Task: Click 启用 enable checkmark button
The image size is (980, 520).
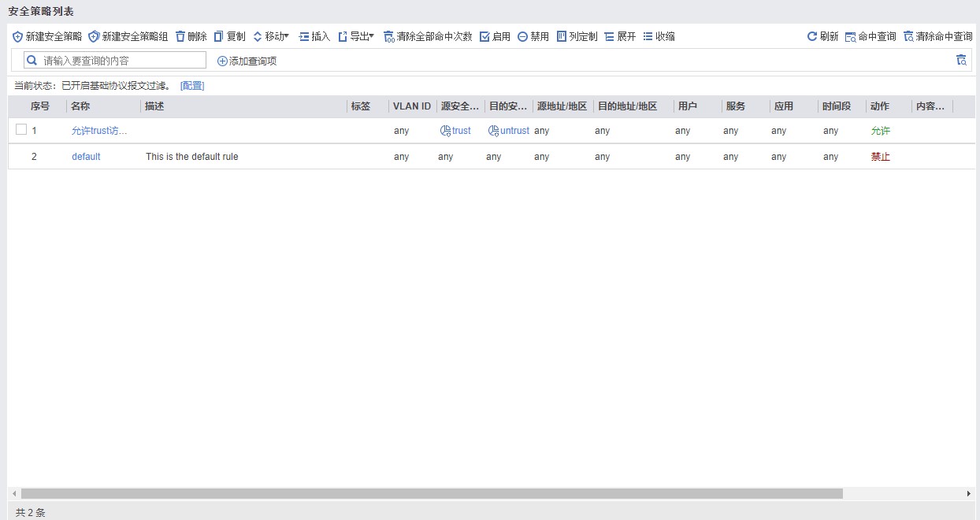Action: pyautogui.click(x=495, y=37)
